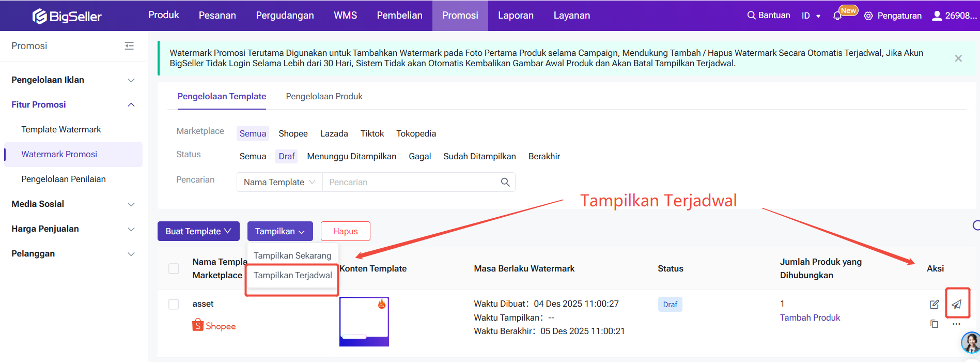Open the notification bell

[837, 16]
